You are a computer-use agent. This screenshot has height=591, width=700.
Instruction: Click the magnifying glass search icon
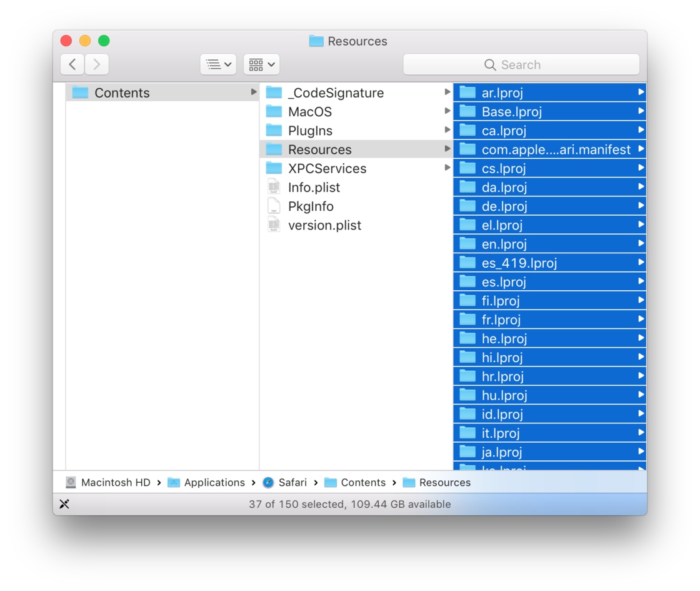(490, 65)
